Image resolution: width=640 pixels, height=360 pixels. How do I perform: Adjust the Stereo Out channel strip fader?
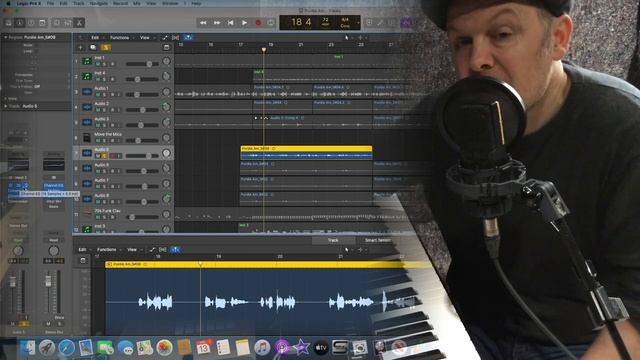point(48,281)
